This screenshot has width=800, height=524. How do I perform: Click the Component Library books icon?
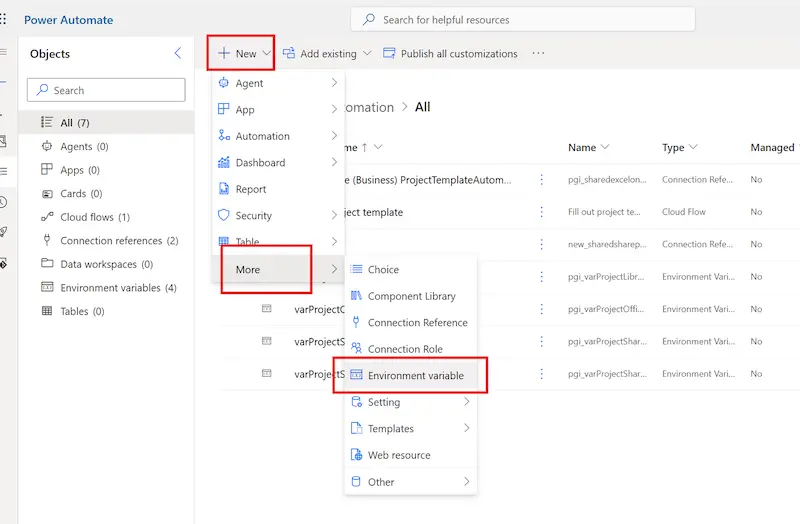356,295
